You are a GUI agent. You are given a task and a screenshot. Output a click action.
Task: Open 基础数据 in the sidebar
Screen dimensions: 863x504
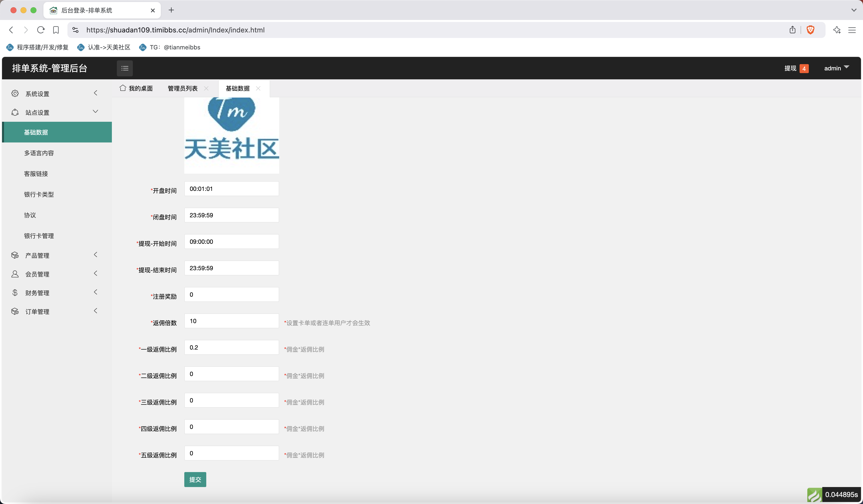click(57, 132)
